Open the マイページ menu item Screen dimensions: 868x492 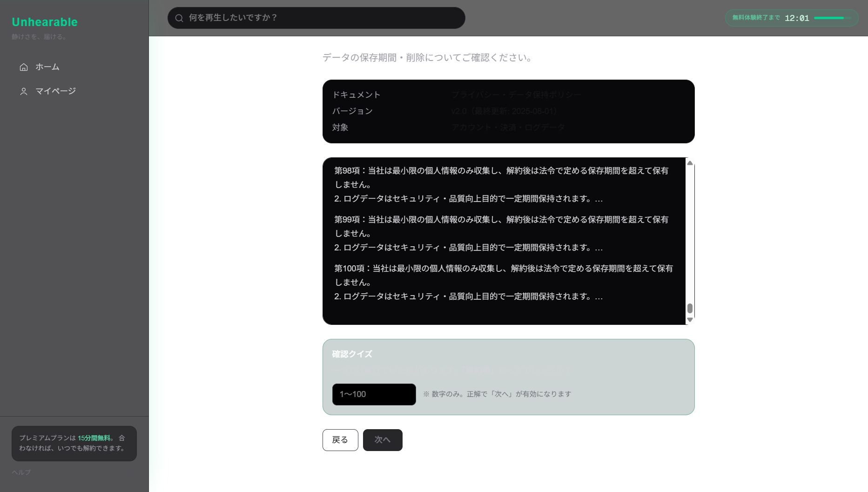pyautogui.click(x=56, y=91)
